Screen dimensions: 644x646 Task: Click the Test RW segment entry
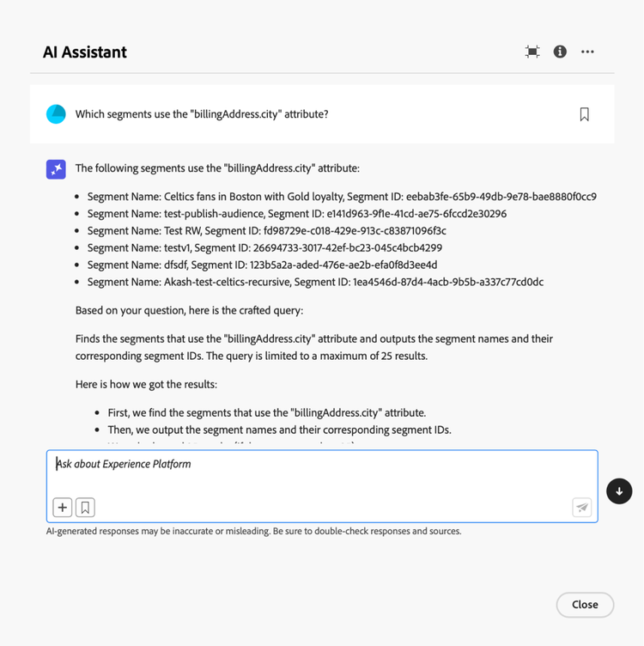point(266,230)
